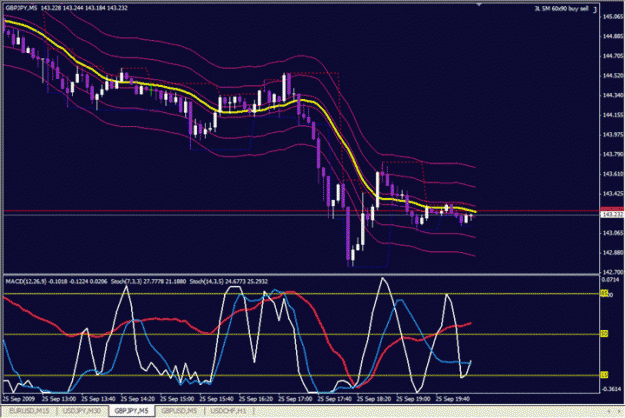Click the '25 Sep 18:20' time axis label
The width and height of the screenshot is (625, 418).
(373, 398)
